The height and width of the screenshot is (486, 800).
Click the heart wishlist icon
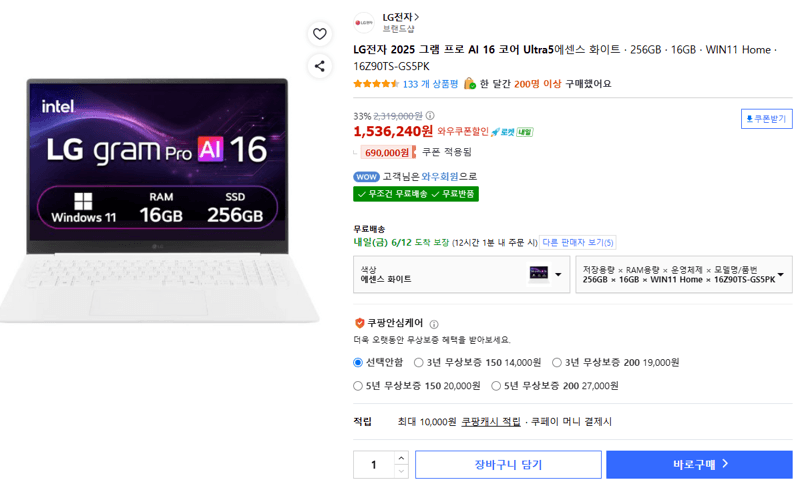pos(319,34)
